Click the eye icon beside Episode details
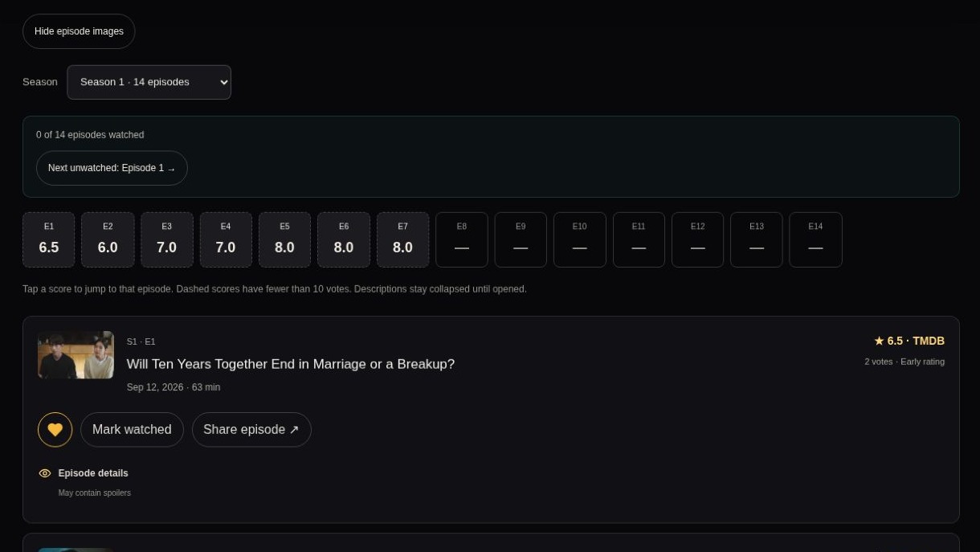980x552 pixels. 45,473
